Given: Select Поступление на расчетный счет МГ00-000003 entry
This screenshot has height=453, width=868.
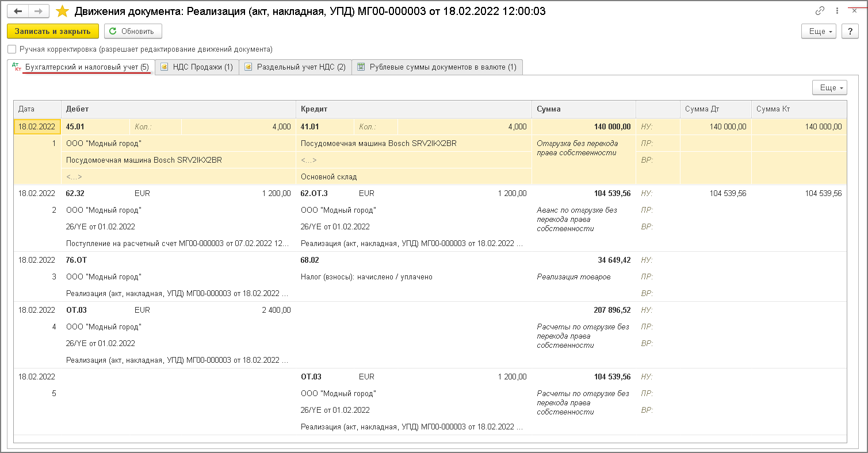Looking at the screenshot, I should coord(178,244).
